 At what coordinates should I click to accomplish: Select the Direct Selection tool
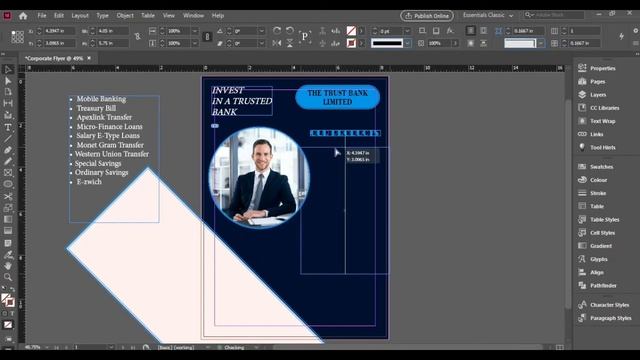(x=8, y=81)
